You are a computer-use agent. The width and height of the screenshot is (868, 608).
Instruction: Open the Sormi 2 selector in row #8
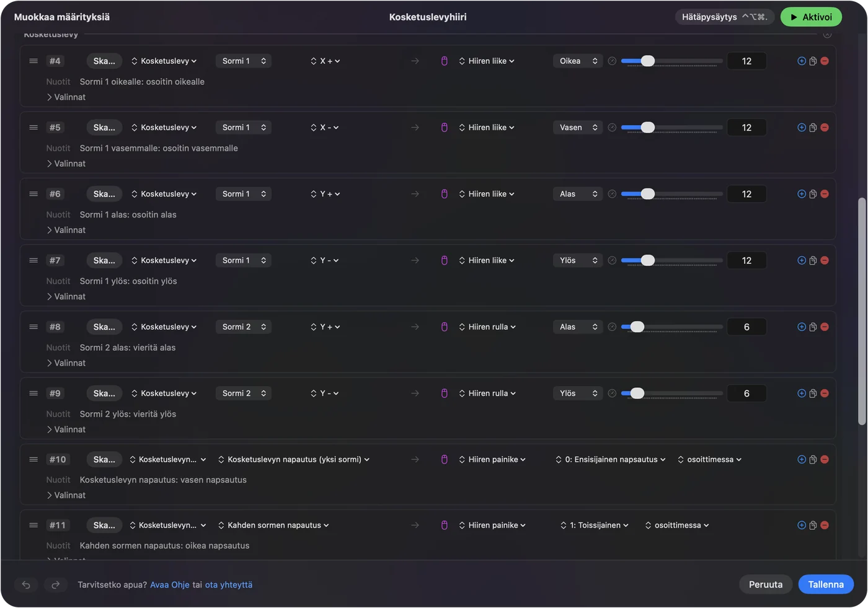point(244,327)
